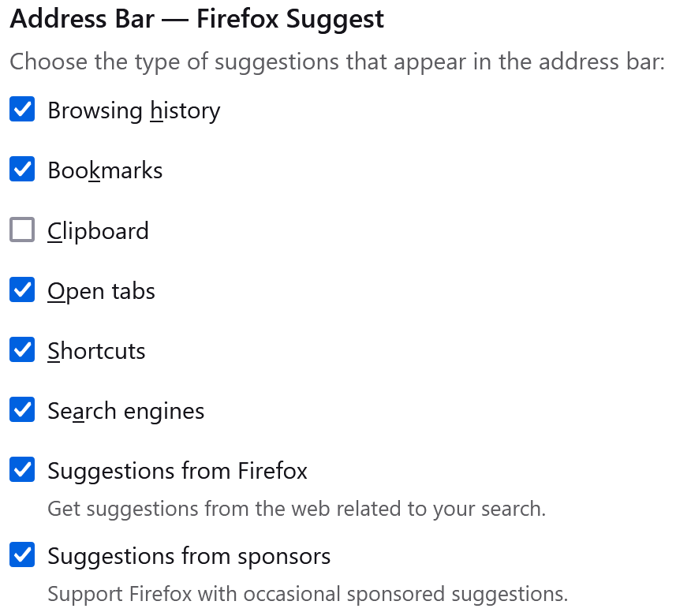Image resolution: width=676 pixels, height=616 pixels.
Task: Click the Suggestions from Firefox label
Action: 177,471
